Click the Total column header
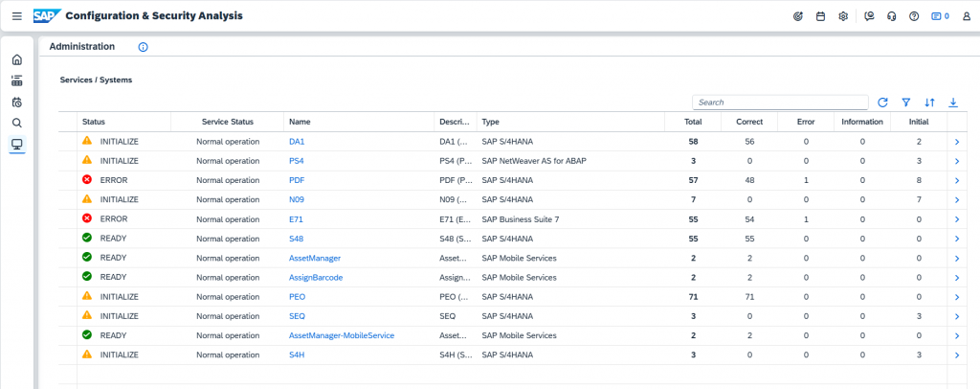Viewport: 980px width, 389px height. [x=693, y=122]
